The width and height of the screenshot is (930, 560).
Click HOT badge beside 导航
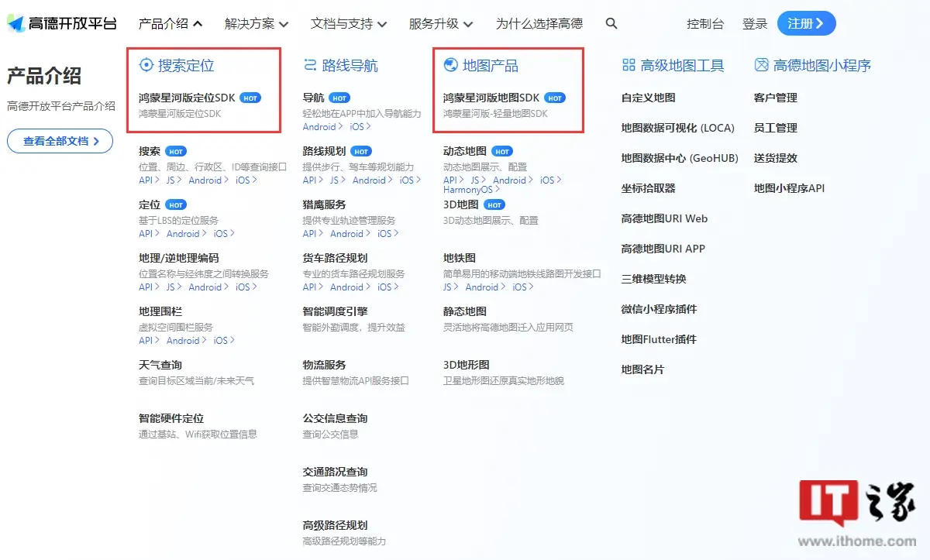pos(339,98)
